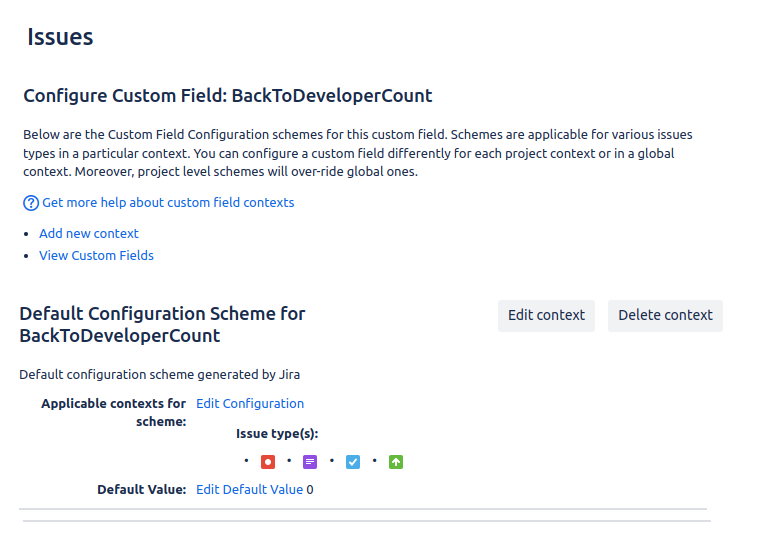Click the Edit Default Value link
The image size is (761, 545).
tap(249, 489)
